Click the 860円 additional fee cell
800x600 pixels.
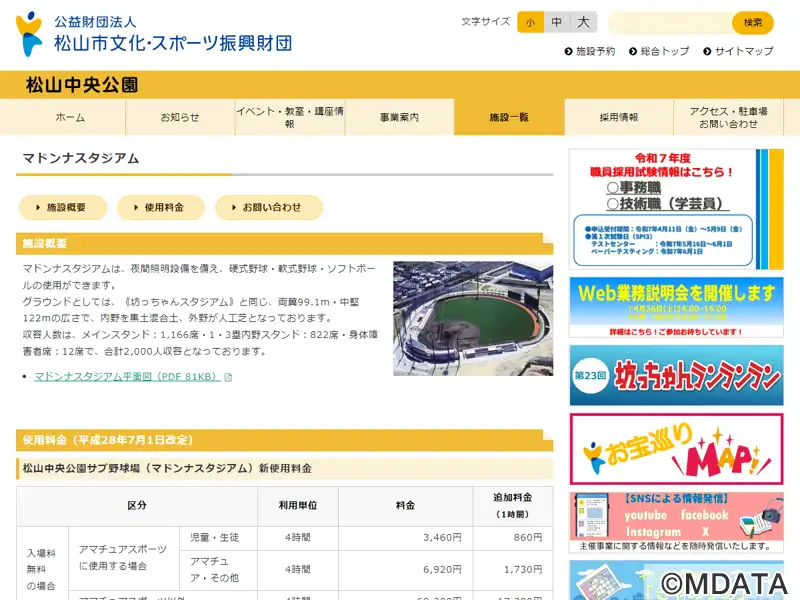pos(513,538)
